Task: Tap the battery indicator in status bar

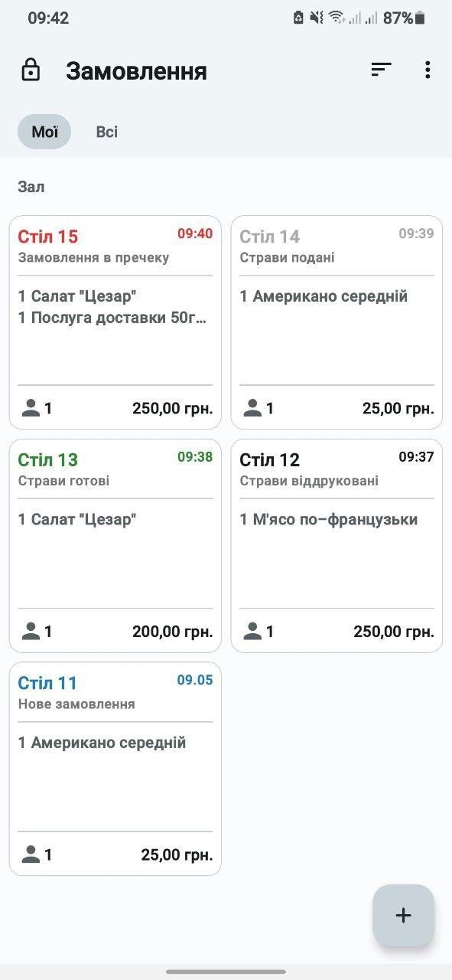Action: pyautogui.click(x=420, y=18)
